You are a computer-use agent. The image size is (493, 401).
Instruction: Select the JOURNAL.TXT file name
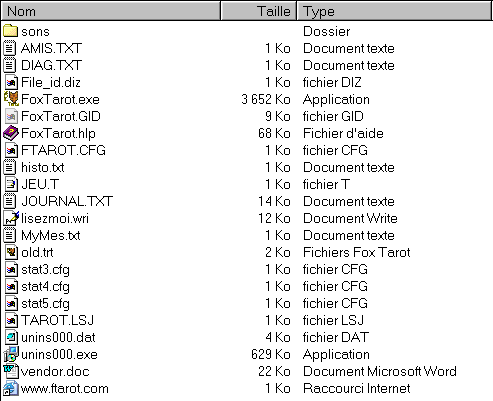pos(67,201)
